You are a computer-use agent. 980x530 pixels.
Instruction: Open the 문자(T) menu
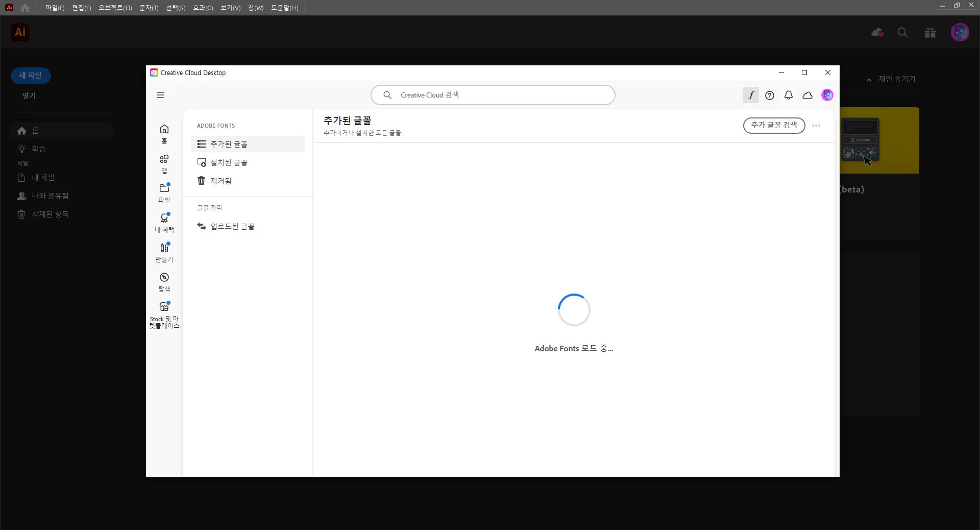149,8
